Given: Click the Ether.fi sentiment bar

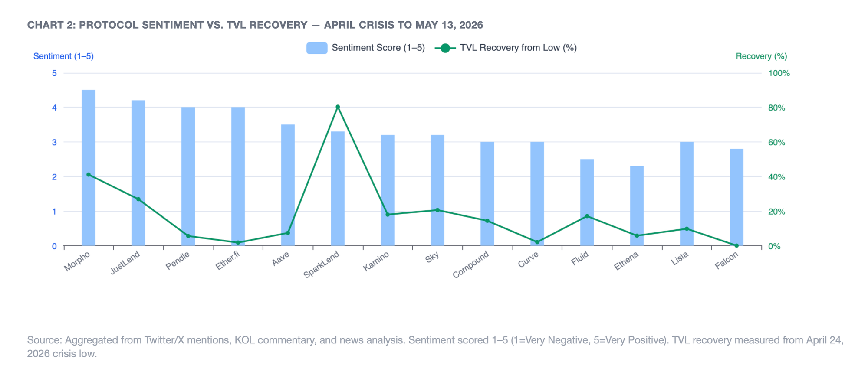Looking at the screenshot, I should (x=238, y=176).
